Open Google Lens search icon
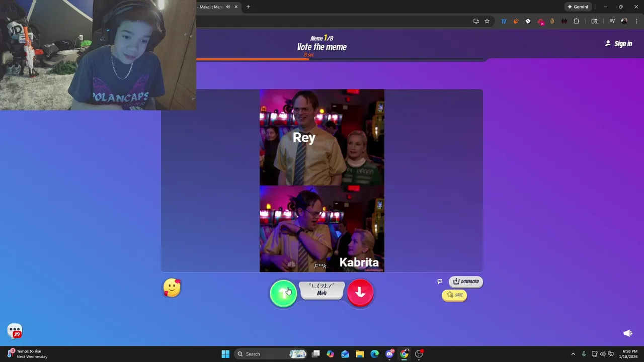644x362 pixels. [x=594, y=21]
